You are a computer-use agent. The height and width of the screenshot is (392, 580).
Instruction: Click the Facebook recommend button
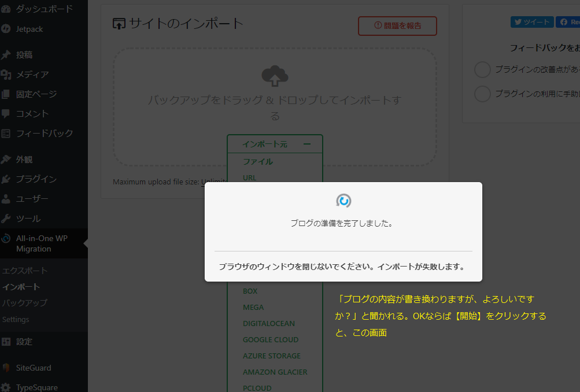tap(568, 22)
